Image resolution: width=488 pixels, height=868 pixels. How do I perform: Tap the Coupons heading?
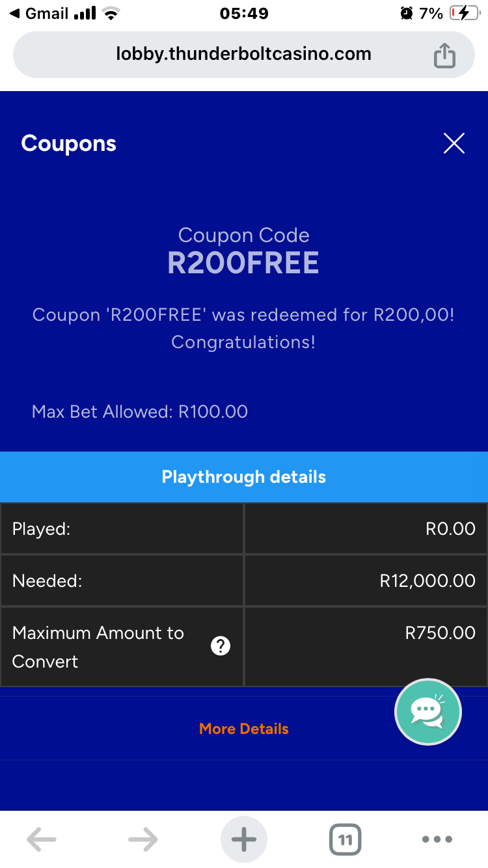pos(68,143)
